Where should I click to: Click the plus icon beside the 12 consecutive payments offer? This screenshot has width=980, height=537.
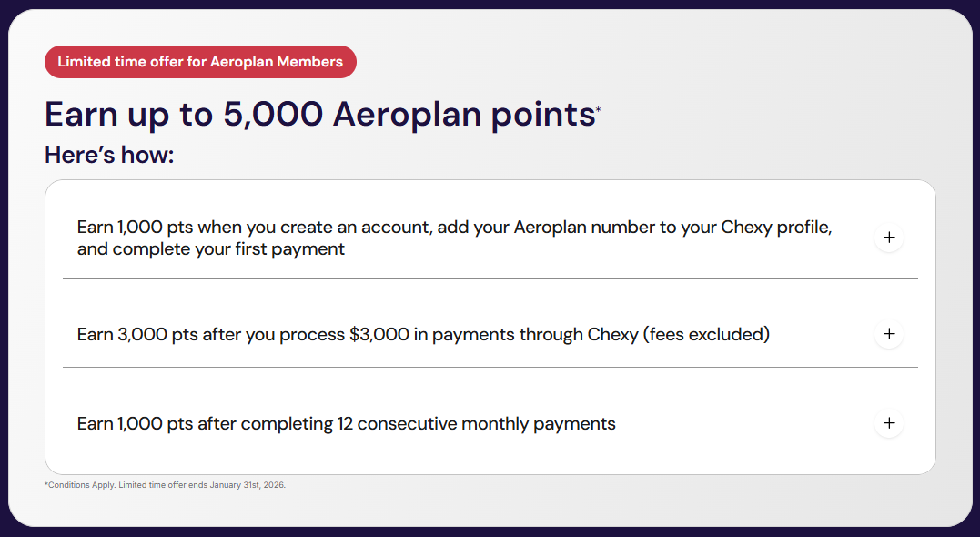(x=889, y=423)
